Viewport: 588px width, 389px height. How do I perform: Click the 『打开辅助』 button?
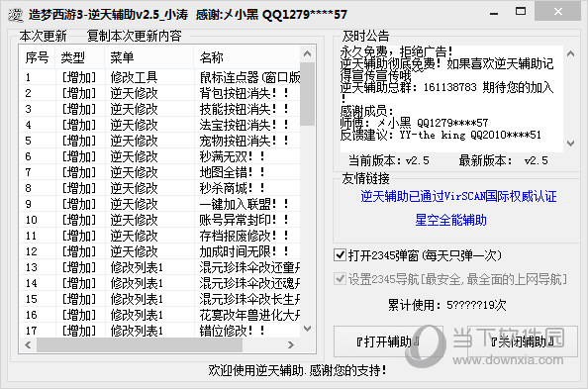[388, 341]
